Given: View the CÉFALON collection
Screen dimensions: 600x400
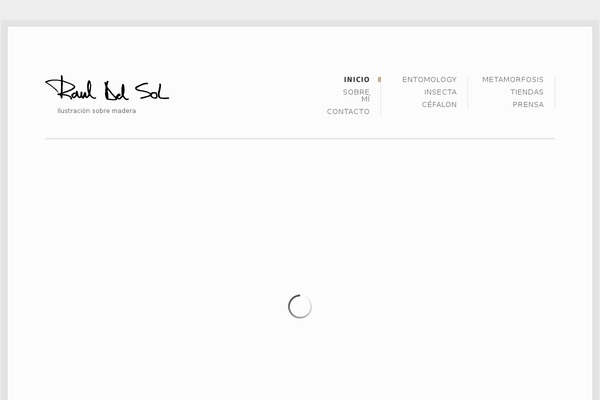Looking at the screenshot, I should 439,104.
